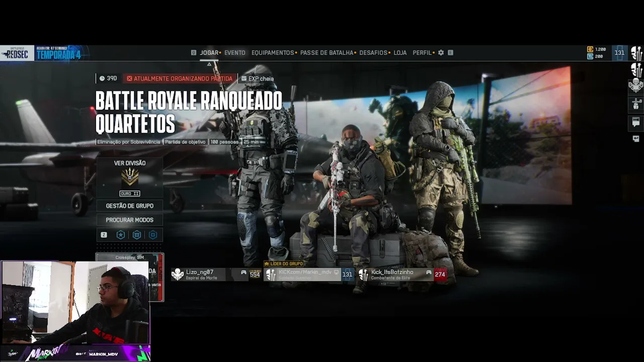
Task: Click controller icon on Lizo_ng07's card
Action: tap(244, 273)
